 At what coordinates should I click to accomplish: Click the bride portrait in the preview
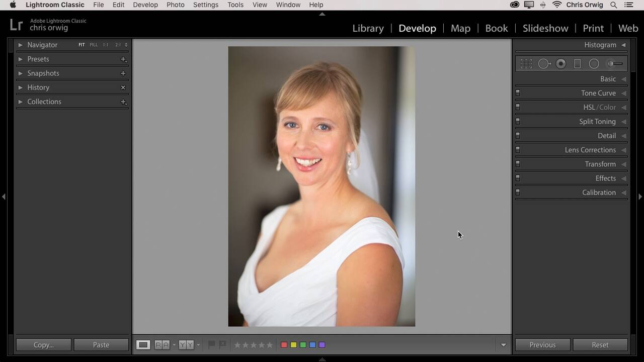[x=321, y=187]
